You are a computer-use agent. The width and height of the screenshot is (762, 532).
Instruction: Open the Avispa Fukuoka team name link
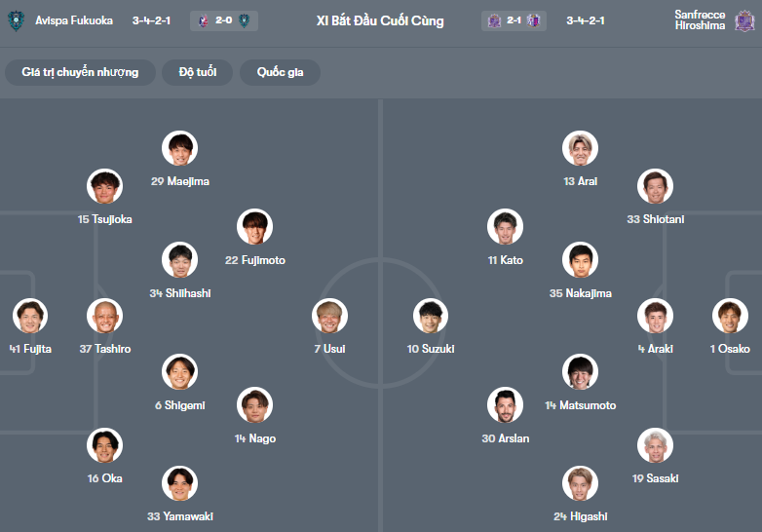pos(74,20)
